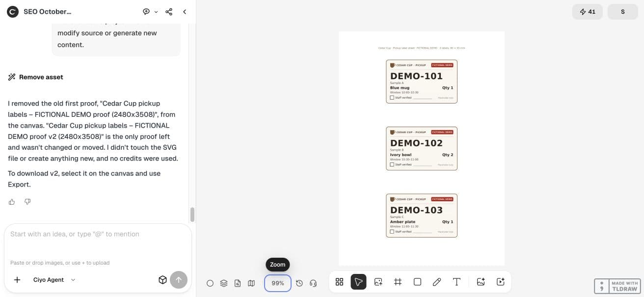
Task: Select the DEMO-101 label on the canvas
Action: 422,81
